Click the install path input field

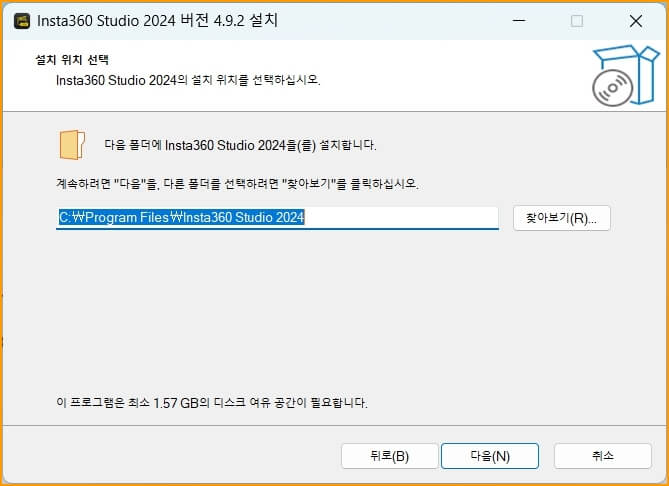pyautogui.click(x=277, y=218)
